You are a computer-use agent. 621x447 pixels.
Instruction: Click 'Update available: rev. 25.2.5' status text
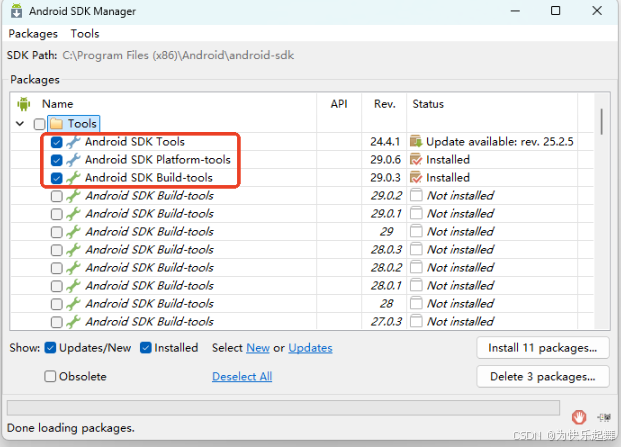point(500,142)
